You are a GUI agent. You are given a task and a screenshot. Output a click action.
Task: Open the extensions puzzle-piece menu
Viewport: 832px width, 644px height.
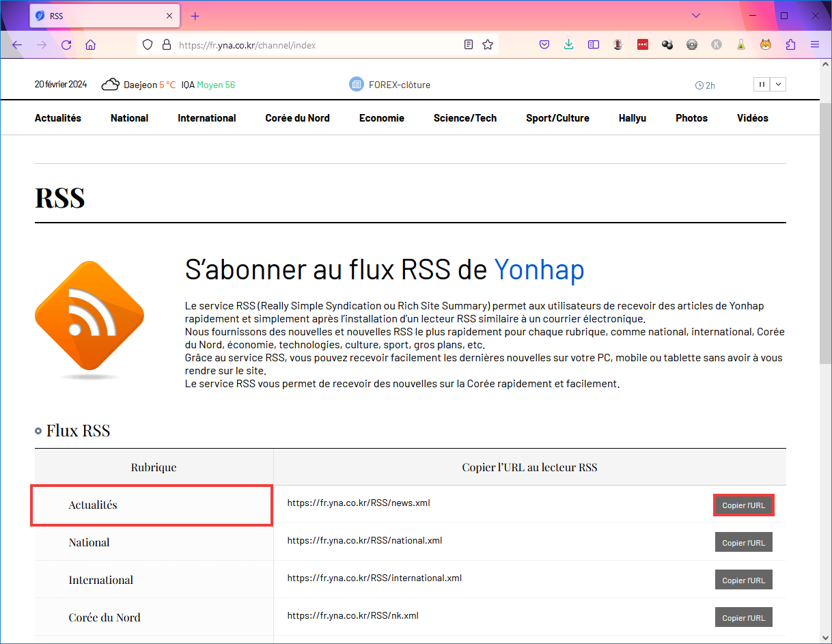click(790, 45)
